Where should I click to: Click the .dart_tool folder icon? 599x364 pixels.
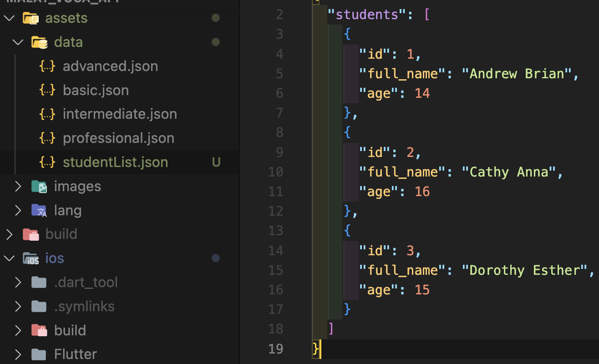39,283
